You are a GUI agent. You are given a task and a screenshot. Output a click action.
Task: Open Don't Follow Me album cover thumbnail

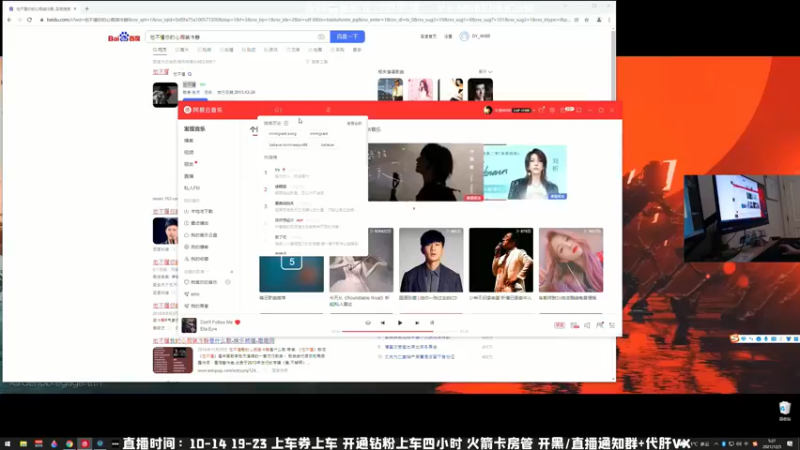pos(189,325)
